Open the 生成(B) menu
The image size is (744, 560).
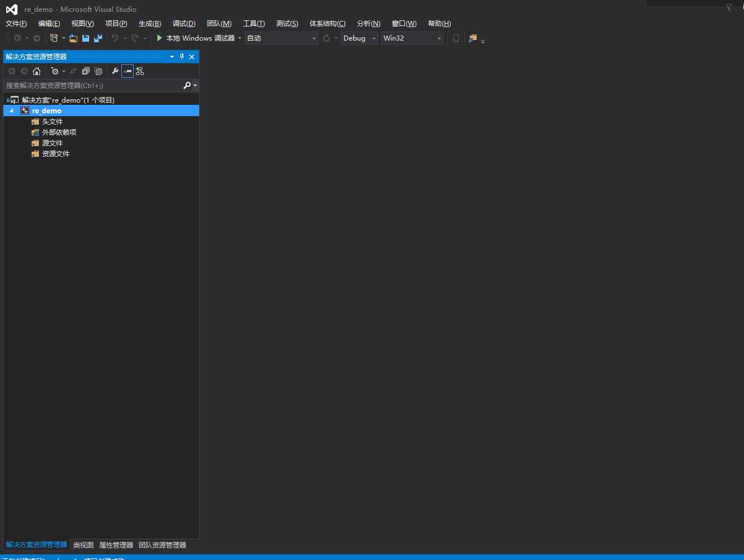click(x=149, y=23)
